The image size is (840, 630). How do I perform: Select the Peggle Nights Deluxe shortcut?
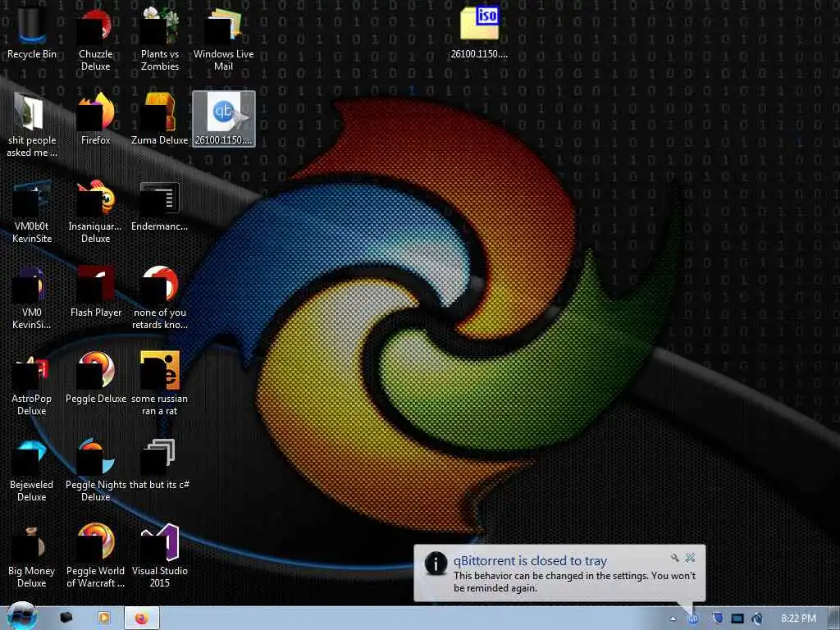(x=95, y=470)
